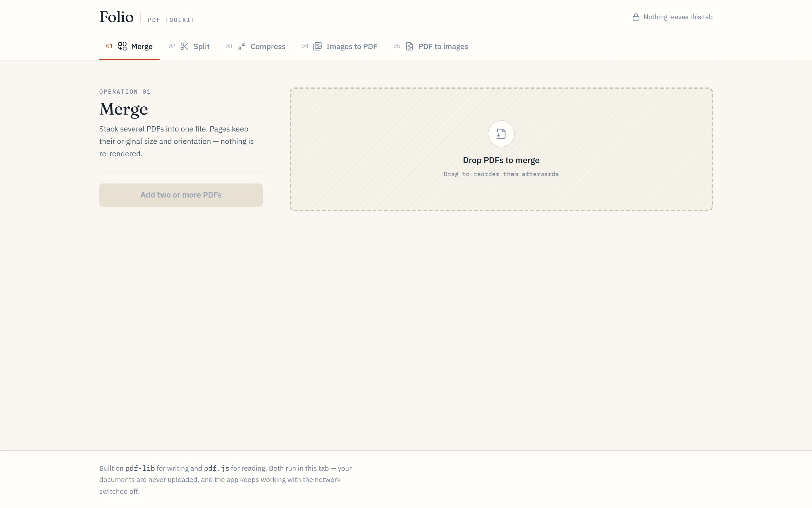Image resolution: width=812 pixels, height=508 pixels.
Task: Open the Split tab label
Action: coord(201,46)
